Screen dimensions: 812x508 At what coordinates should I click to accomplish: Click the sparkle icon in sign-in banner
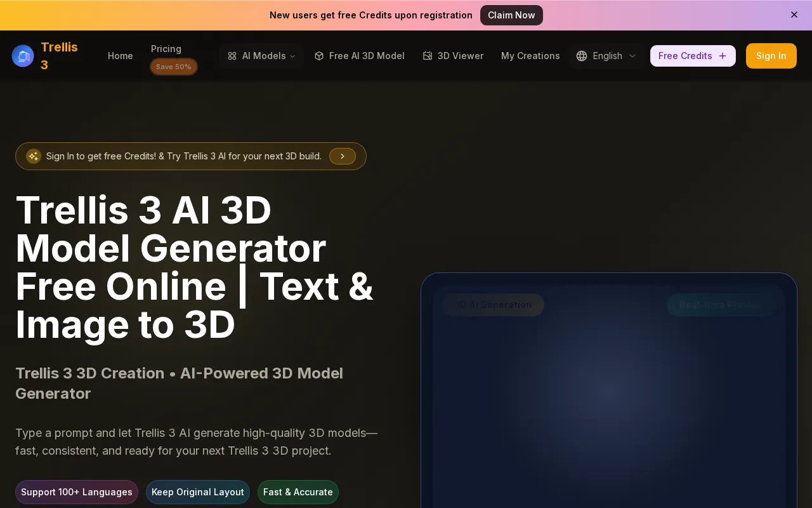34,156
